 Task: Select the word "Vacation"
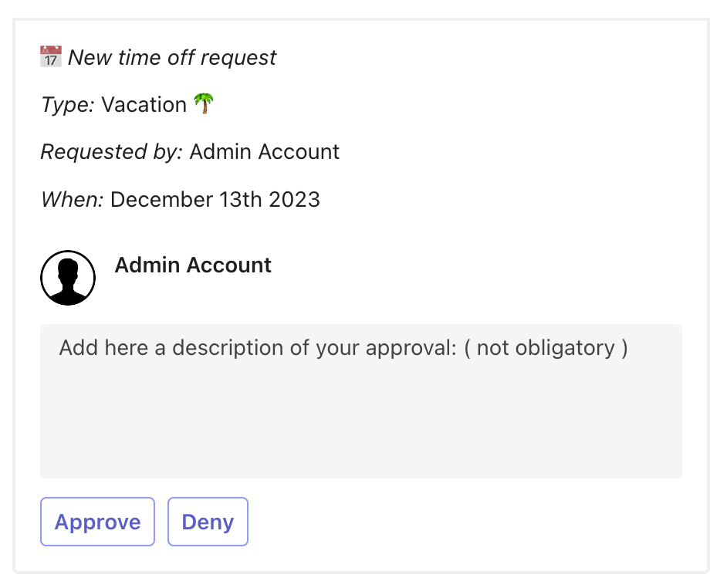(x=144, y=105)
